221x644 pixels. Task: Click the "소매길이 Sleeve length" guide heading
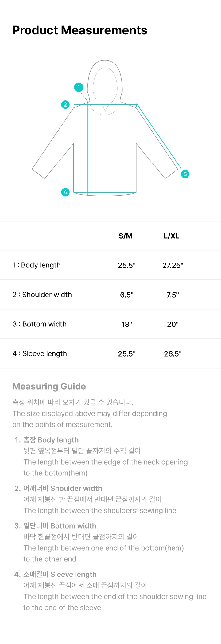[x=60, y=574]
